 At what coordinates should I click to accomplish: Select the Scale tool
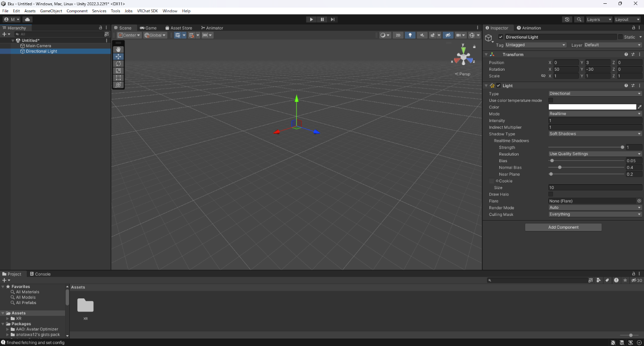[x=118, y=71]
